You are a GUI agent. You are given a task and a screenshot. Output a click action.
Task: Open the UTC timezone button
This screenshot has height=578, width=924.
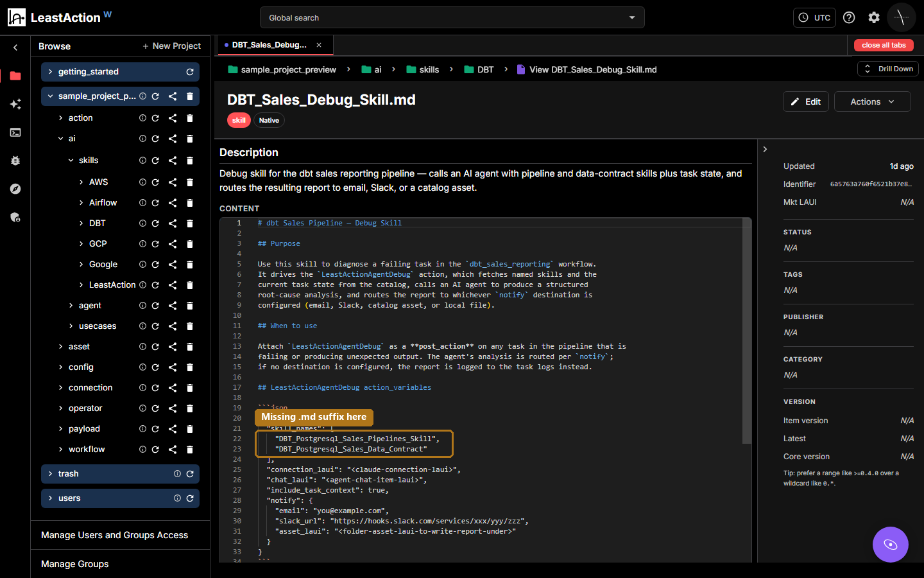[814, 17]
